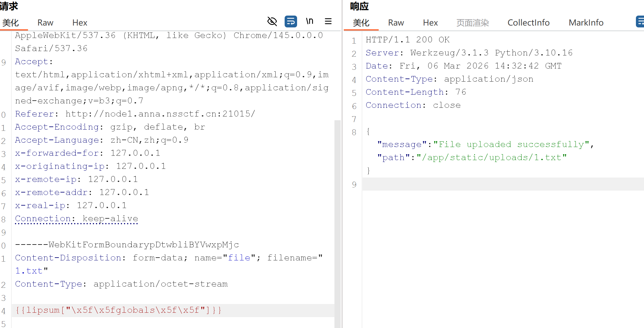Select the response 美化 tab
Image resolution: width=644 pixels, height=328 pixels.
[x=361, y=23]
